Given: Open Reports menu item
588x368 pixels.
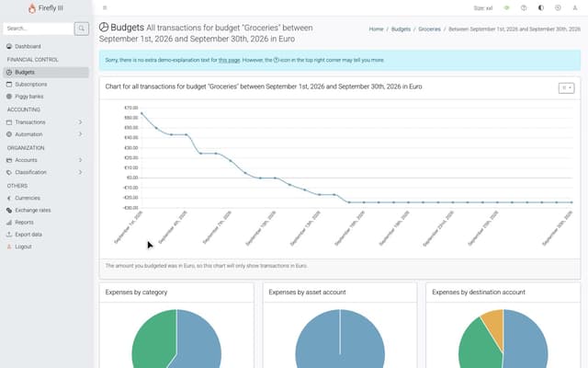Looking at the screenshot, I should (x=46, y=223).
